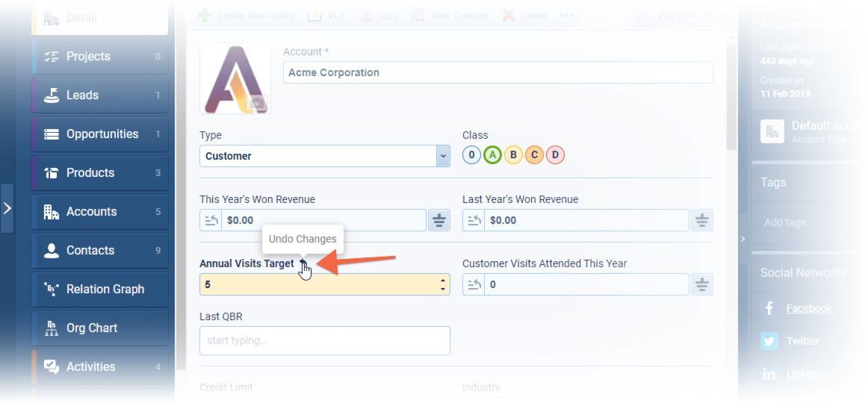Click the Create New Activity plus icon
The width and height of the screenshot is (868, 403).
(x=204, y=15)
